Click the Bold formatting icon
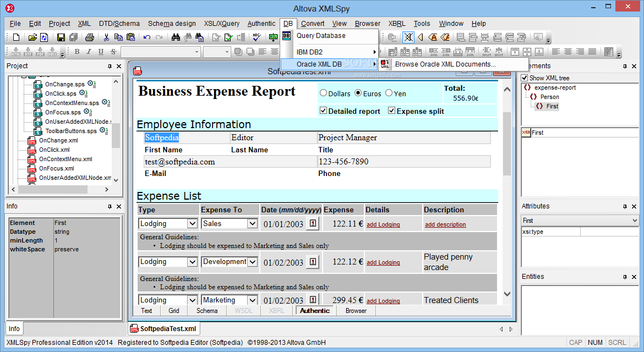 click(77, 52)
